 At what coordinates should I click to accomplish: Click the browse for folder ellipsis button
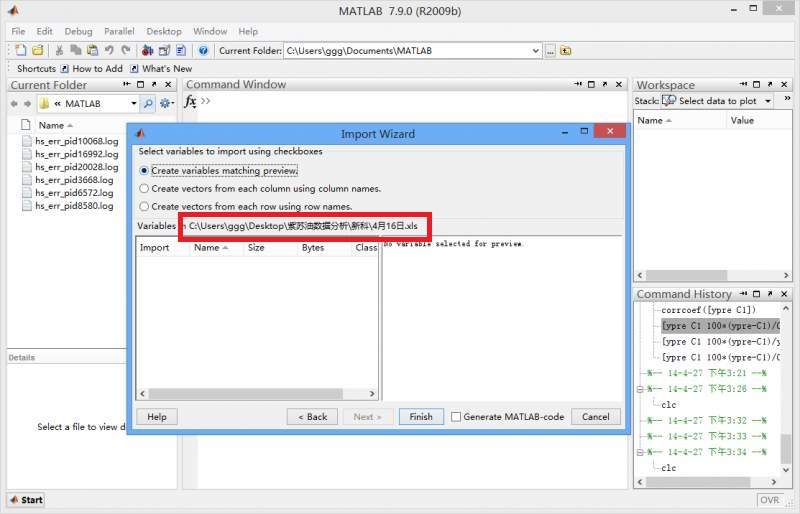[x=550, y=51]
